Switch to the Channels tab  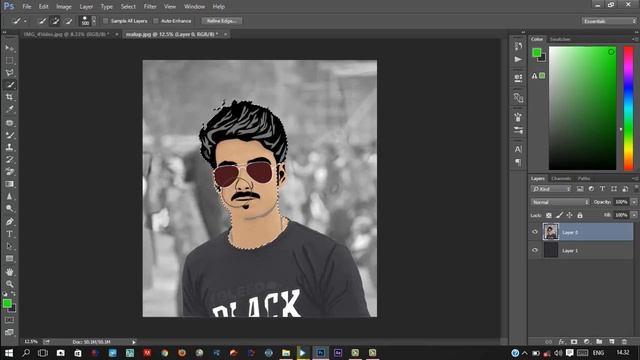[x=561, y=178]
